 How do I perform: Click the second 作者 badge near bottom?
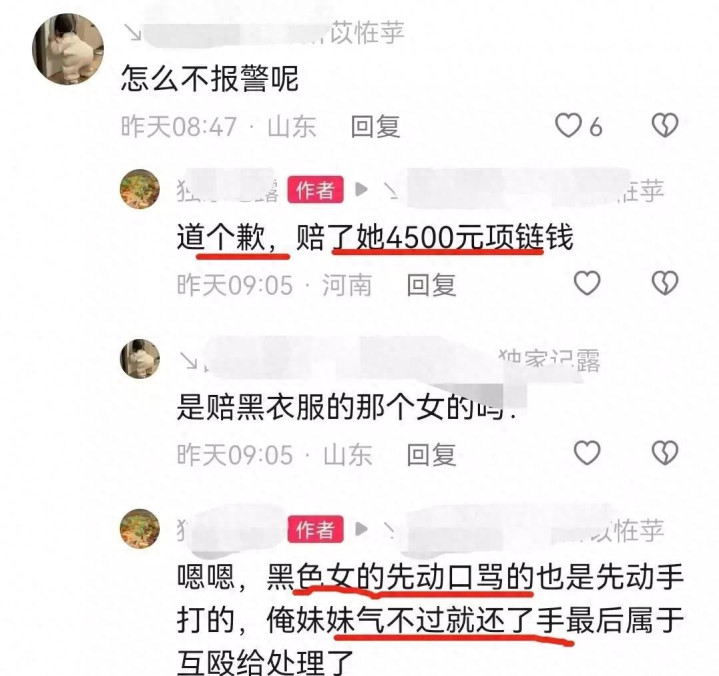click(x=315, y=529)
